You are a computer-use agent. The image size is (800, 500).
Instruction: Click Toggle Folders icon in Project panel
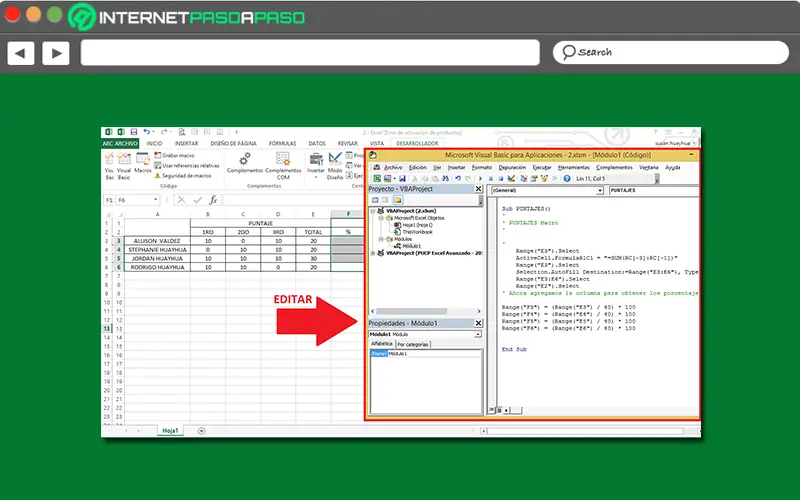397,200
